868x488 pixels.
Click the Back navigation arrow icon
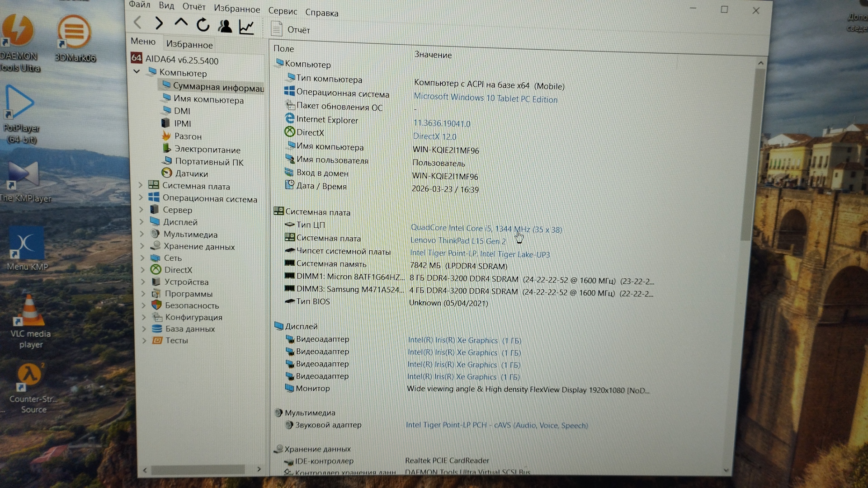coord(138,22)
